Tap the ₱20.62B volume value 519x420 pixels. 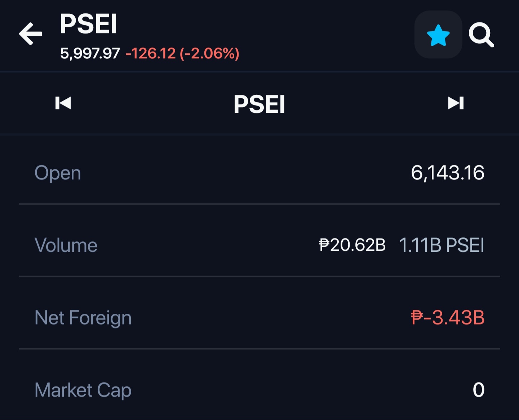tap(352, 245)
